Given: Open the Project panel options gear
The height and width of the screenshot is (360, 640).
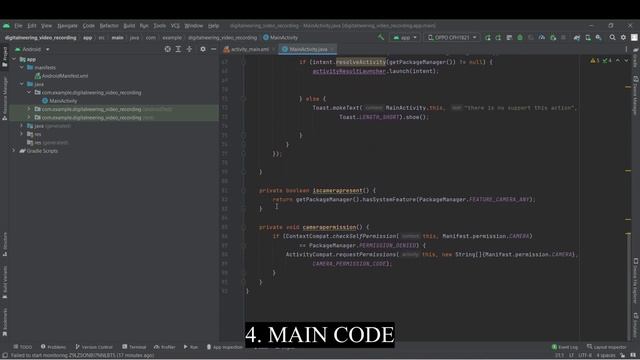Looking at the screenshot, I should click(203, 49).
